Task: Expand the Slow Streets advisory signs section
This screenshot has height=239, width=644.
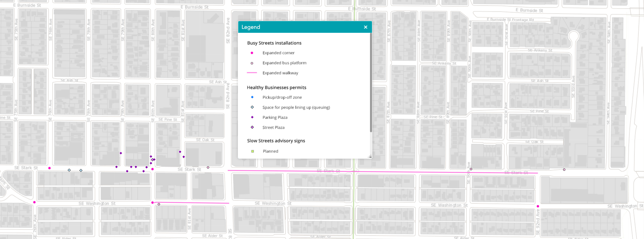Action: click(x=276, y=141)
